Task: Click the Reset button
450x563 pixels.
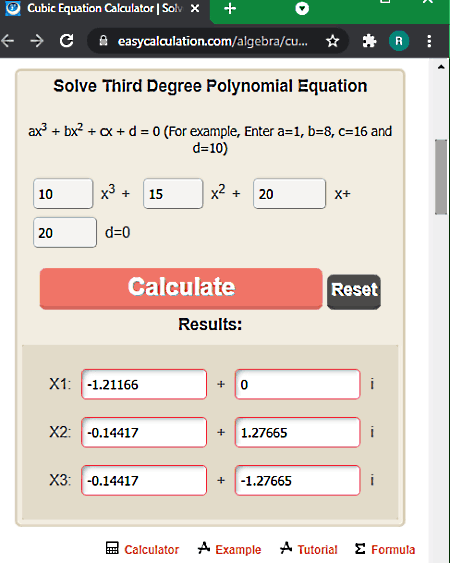Action: coord(354,291)
